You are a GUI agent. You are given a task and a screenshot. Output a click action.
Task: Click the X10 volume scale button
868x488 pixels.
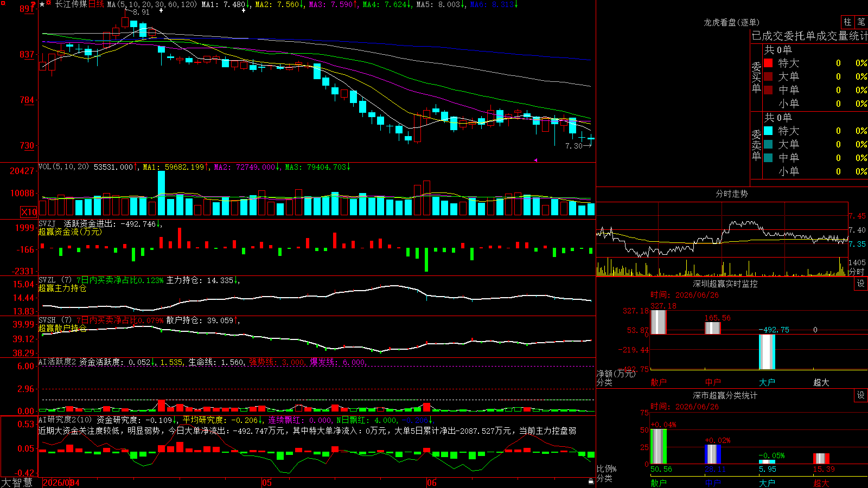[29, 212]
